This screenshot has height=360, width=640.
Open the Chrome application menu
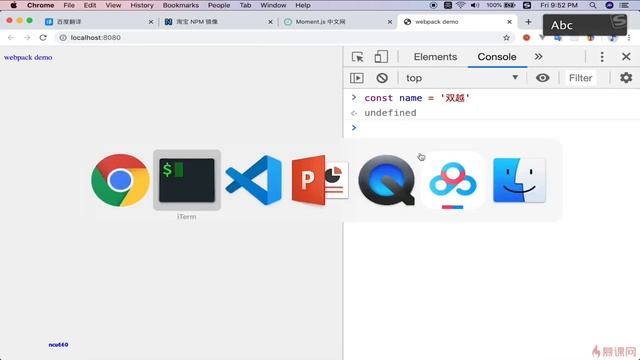(40, 5)
